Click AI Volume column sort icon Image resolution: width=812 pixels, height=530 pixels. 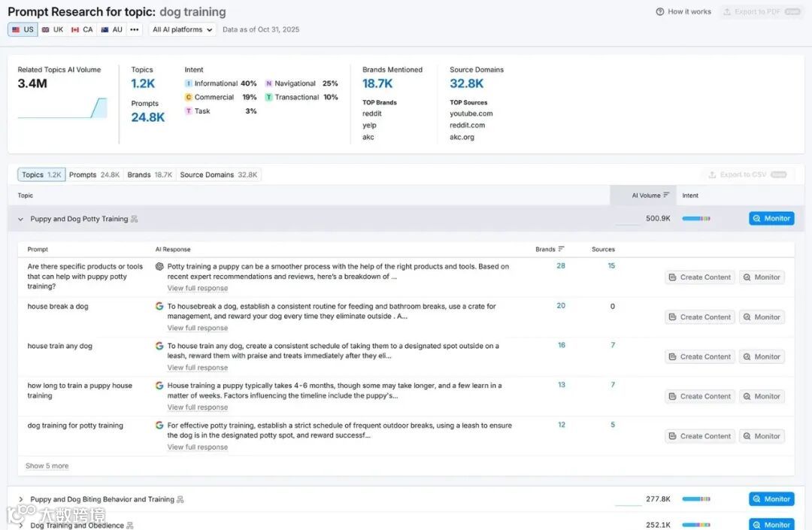pyautogui.click(x=666, y=195)
